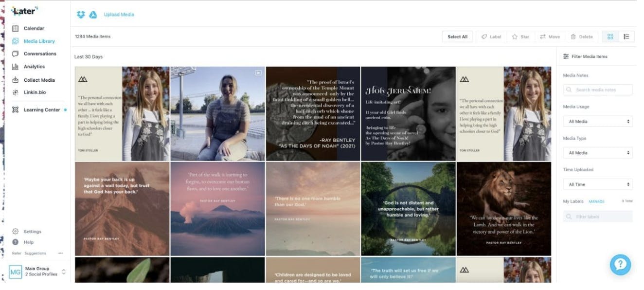The image size is (644, 290).
Task: Open the Calendar page
Action: point(34,28)
